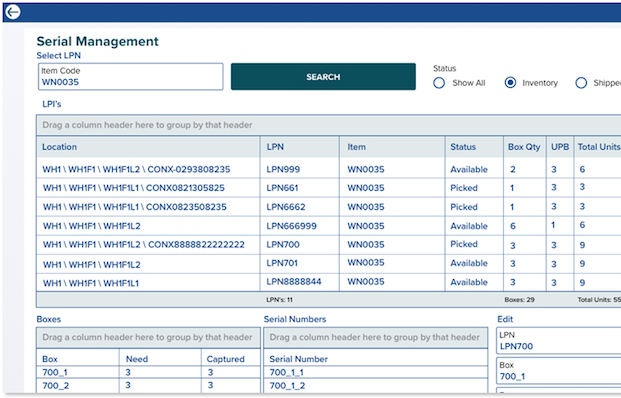621x398 pixels.
Task: Select the Show All status radio
Action: coord(439,83)
